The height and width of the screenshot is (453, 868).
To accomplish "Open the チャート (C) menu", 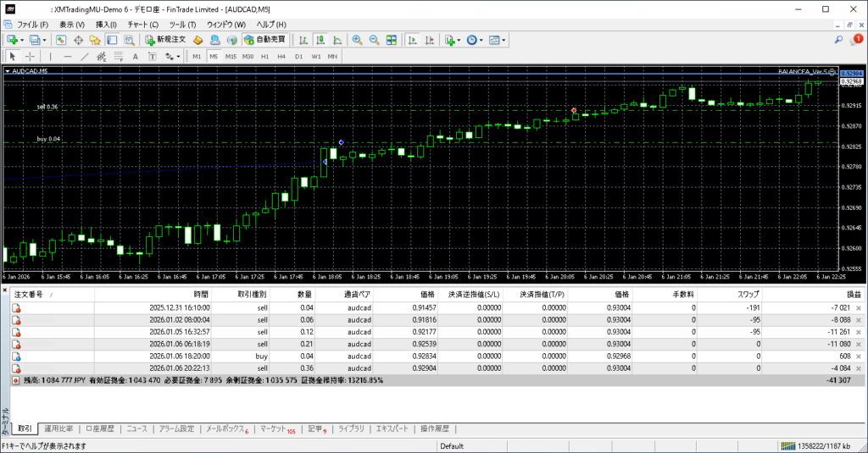I will point(142,25).
